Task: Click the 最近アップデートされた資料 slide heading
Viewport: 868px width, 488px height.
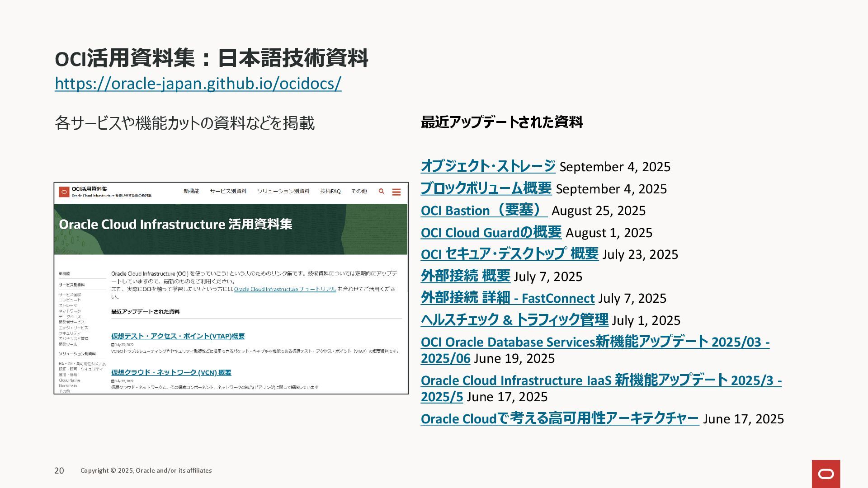Action: [501, 122]
